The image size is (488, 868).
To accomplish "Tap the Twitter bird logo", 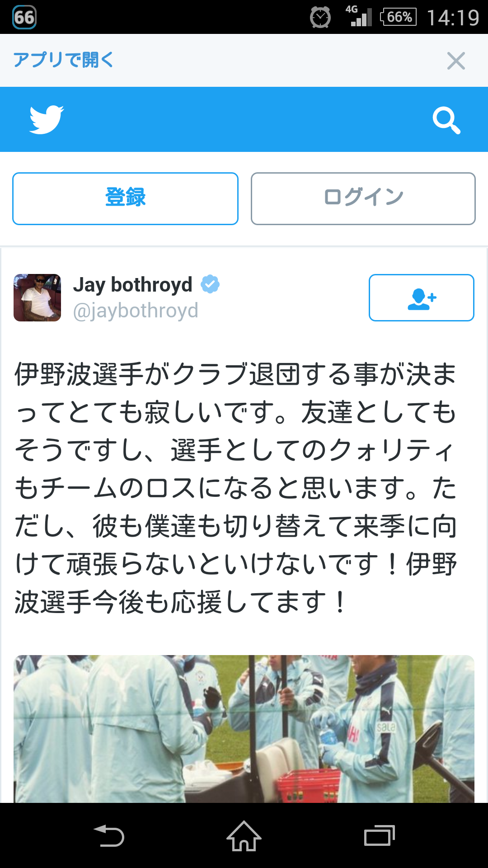I will coord(47,119).
